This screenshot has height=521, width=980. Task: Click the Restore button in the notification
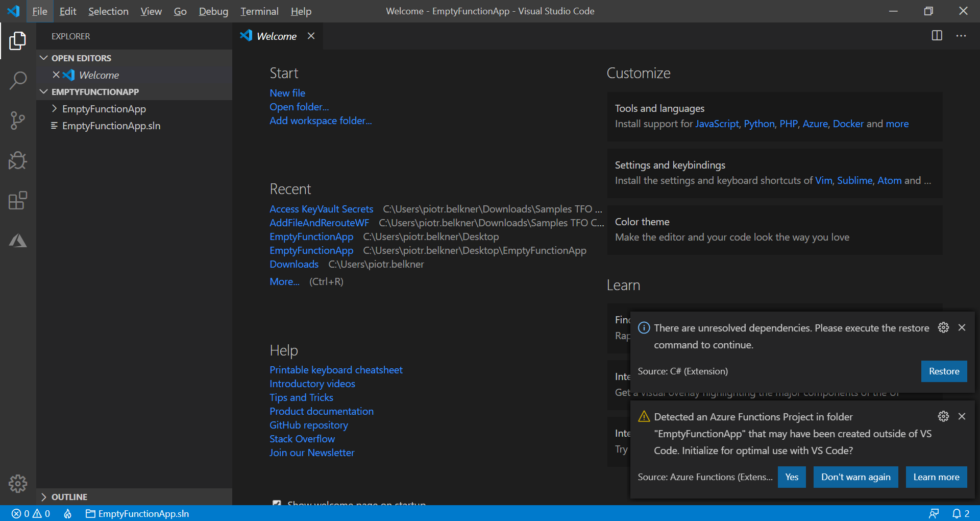(x=944, y=371)
